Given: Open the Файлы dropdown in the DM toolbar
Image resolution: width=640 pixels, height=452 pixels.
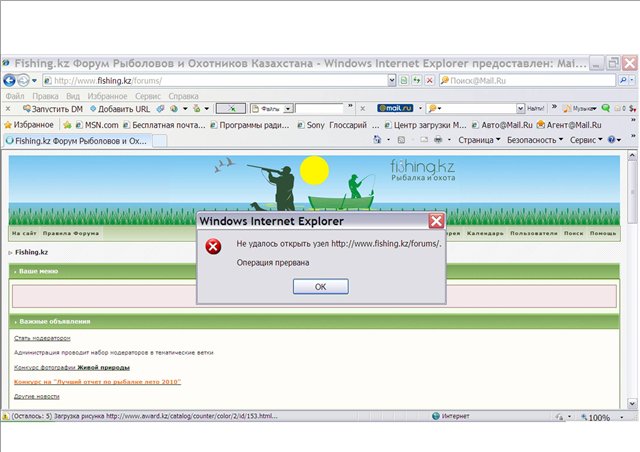Looking at the screenshot, I should [x=288, y=109].
